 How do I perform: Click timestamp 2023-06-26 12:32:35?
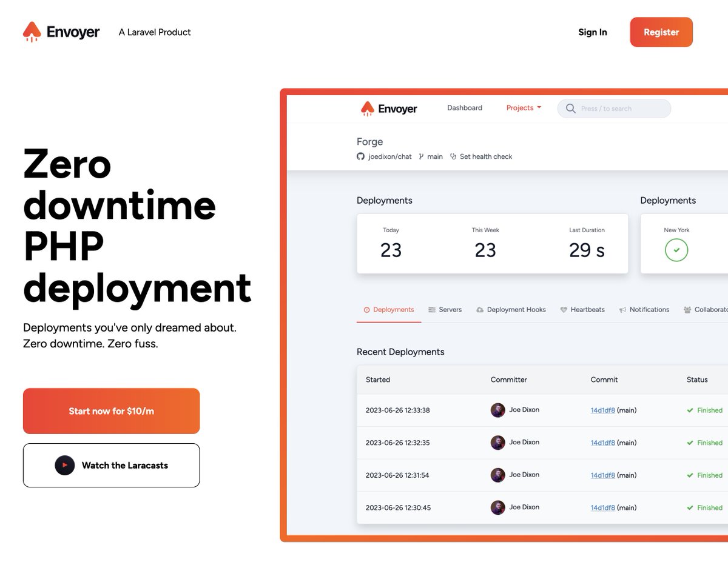[x=398, y=443]
